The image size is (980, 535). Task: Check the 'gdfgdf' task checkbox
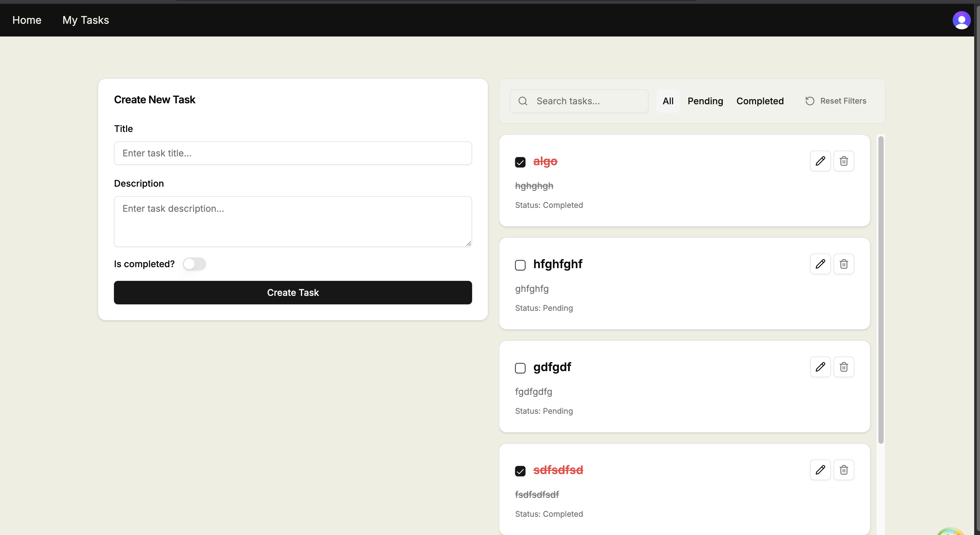tap(520, 368)
